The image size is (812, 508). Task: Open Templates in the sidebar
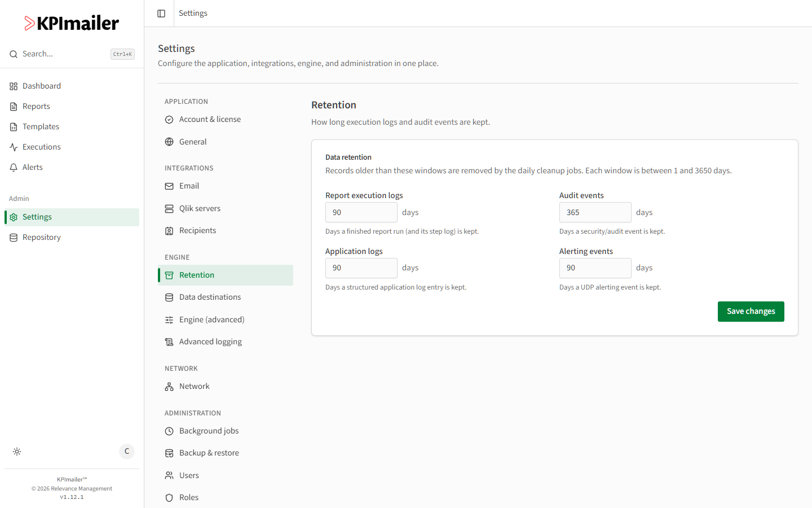point(72,127)
